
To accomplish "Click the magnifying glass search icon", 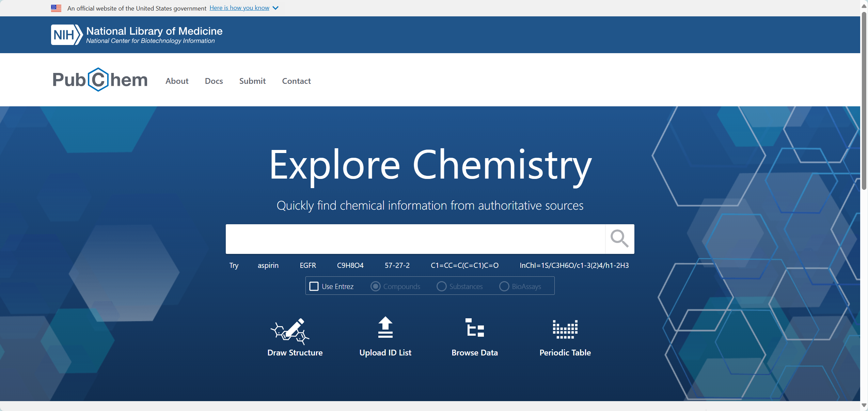I will [x=619, y=239].
